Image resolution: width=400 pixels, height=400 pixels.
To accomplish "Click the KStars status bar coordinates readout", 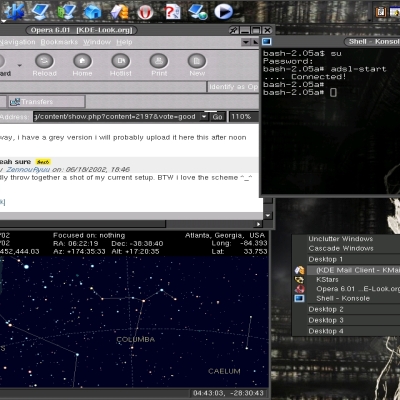I will (228, 393).
